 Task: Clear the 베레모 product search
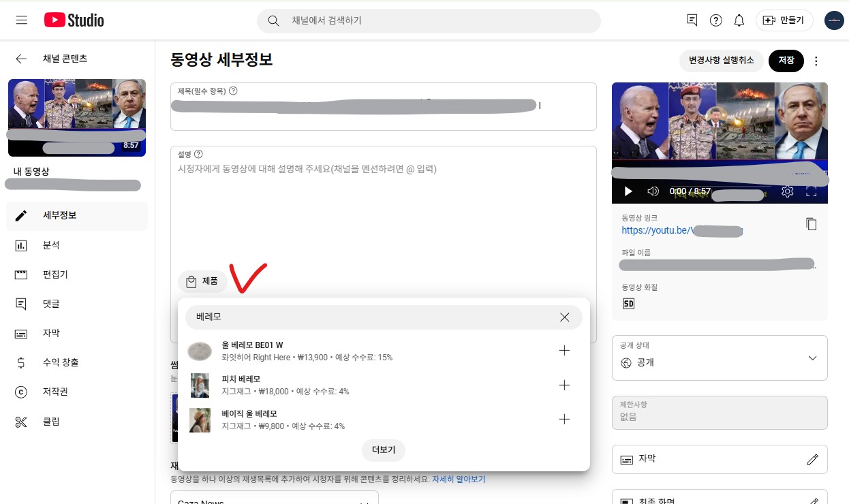(x=564, y=317)
